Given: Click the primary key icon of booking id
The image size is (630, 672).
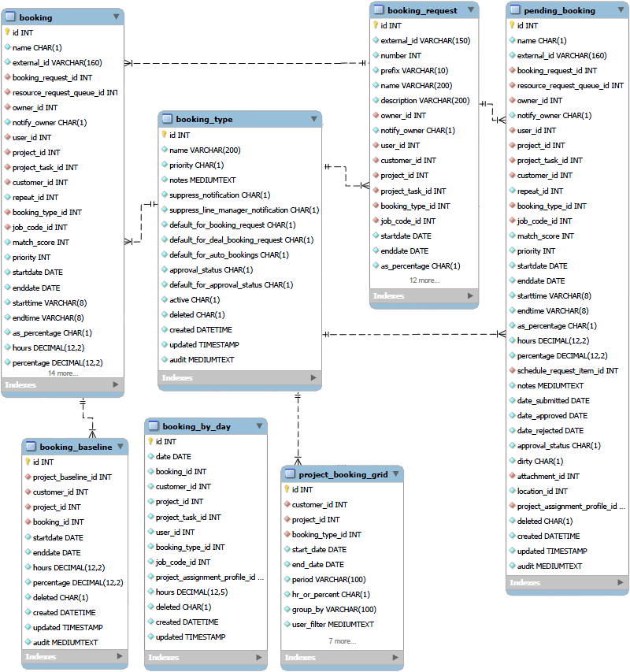Looking at the screenshot, I should pos(7,32).
